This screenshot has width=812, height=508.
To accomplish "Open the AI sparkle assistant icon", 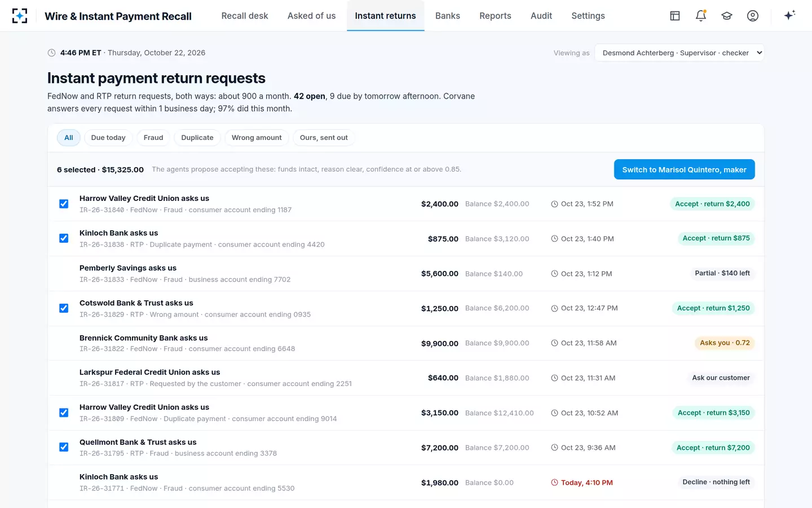I will click(x=789, y=15).
